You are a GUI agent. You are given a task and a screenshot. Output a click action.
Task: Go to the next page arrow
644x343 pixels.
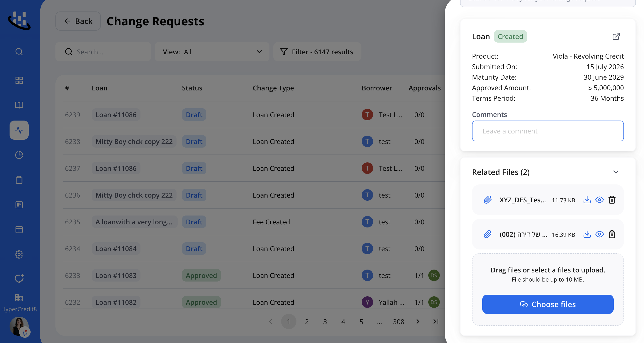(x=418, y=321)
